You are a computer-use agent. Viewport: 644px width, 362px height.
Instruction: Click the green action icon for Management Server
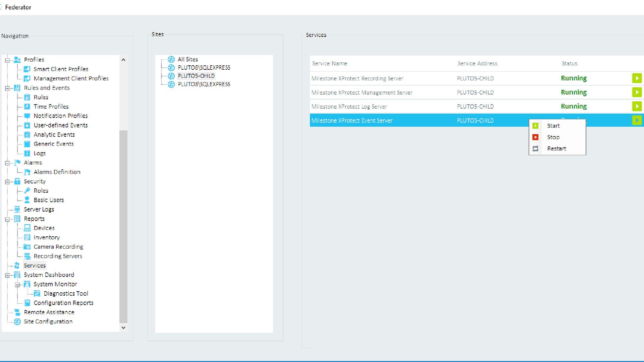coord(637,92)
